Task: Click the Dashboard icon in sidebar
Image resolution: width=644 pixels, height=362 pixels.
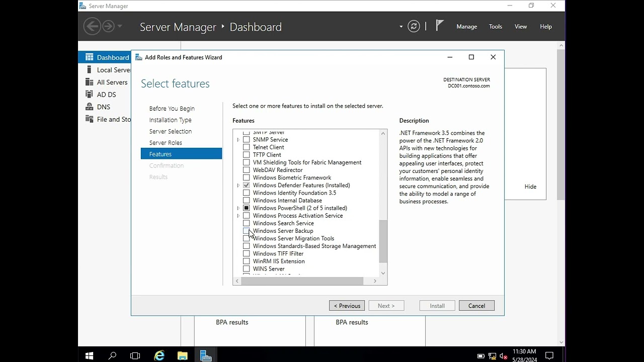Action: pyautogui.click(x=90, y=57)
